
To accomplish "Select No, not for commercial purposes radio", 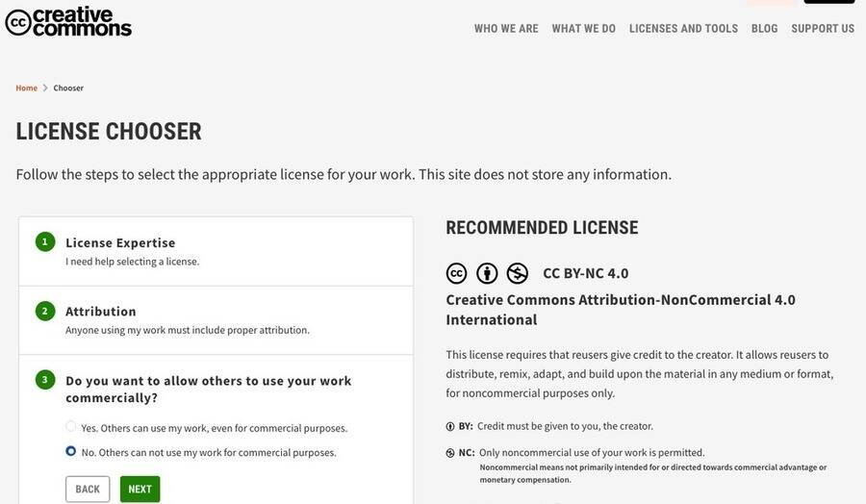I will (x=70, y=451).
